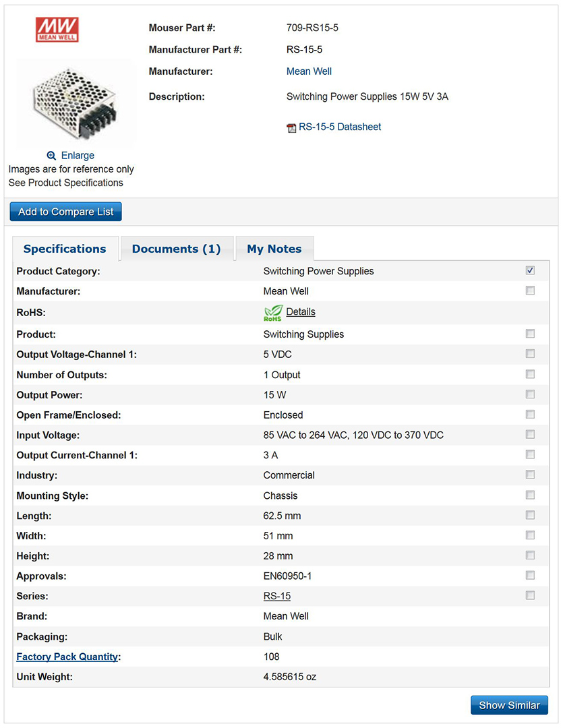The image size is (561, 728).
Task: Click the power supply product image
Action: tap(75, 102)
